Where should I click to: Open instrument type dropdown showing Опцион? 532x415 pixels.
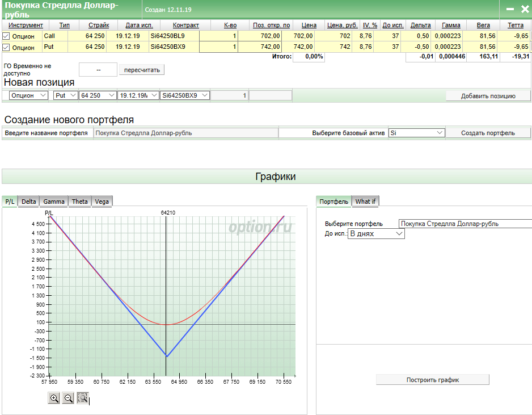(28, 95)
